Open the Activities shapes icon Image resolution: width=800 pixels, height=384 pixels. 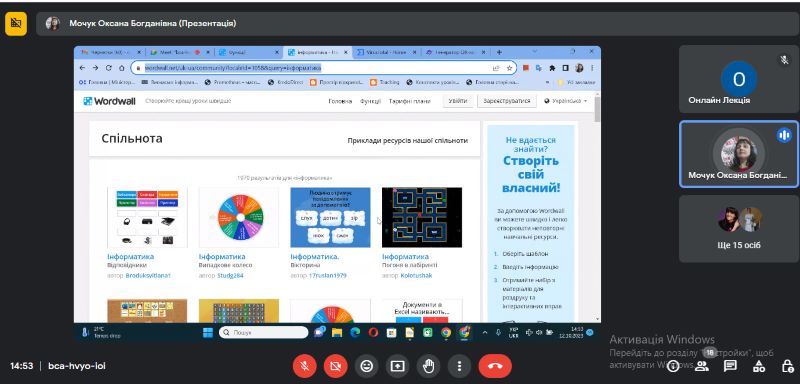pos(759,366)
